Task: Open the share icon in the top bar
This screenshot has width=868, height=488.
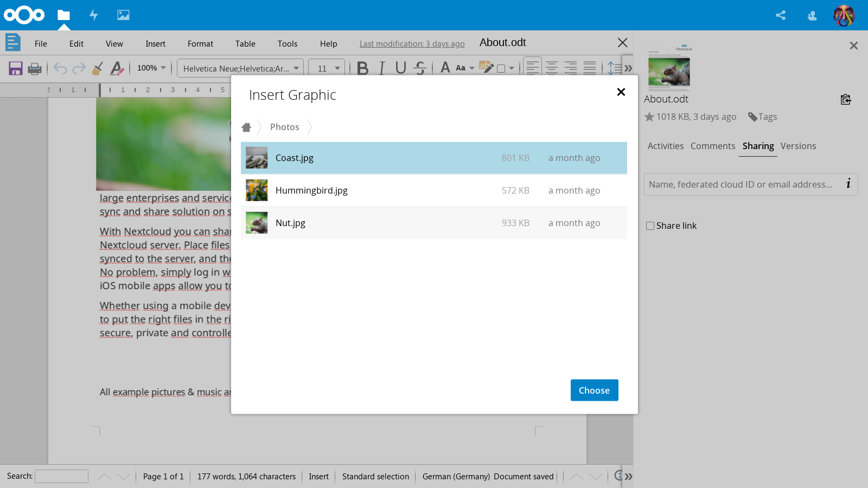Action: point(781,15)
